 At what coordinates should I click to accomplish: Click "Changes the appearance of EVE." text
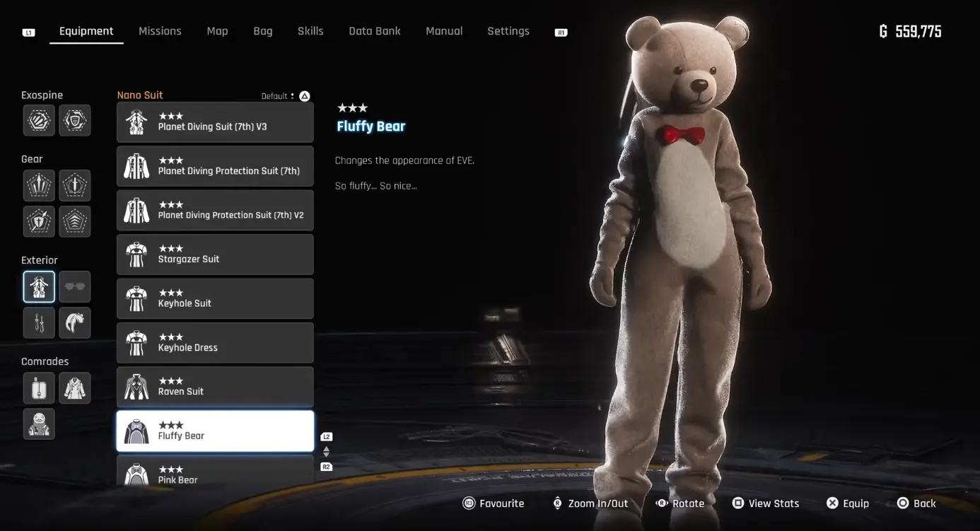pos(404,161)
